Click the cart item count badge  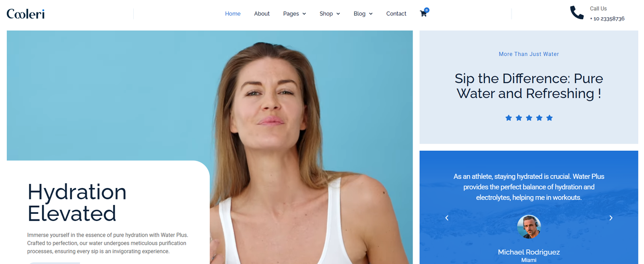[x=427, y=10]
